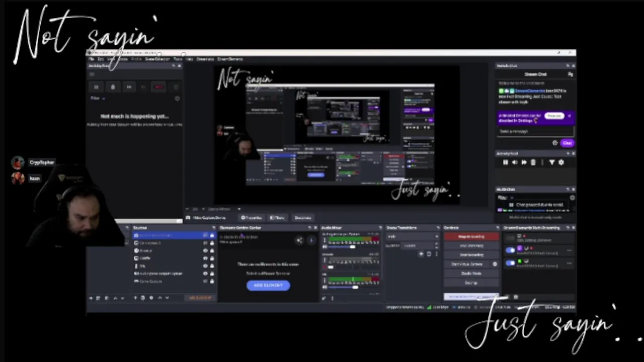Open Scene Transitions type dropdown
The image size is (644, 362).
(413, 236)
